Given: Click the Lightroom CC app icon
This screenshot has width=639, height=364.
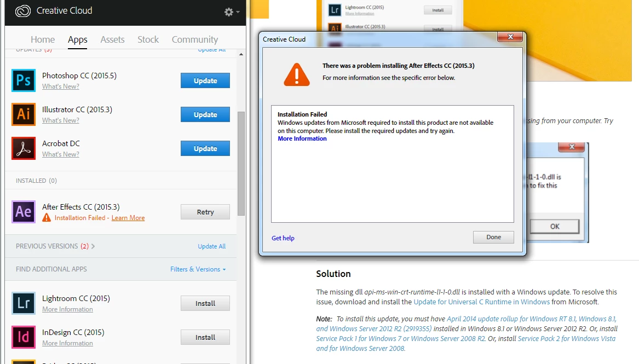Looking at the screenshot, I should [23, 303].
